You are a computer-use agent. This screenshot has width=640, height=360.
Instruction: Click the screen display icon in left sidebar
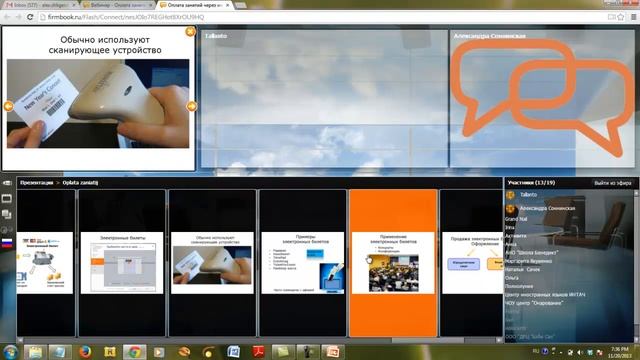coord(7,199)
